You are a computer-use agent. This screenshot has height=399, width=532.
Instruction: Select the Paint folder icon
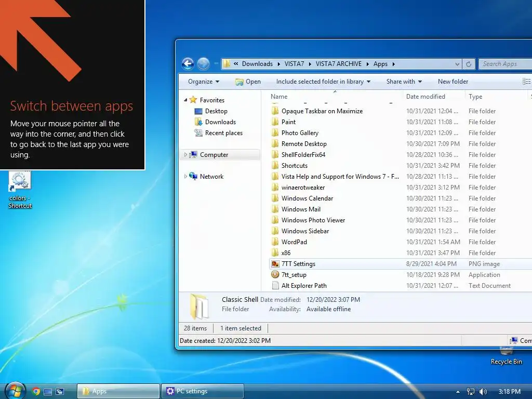point(275,122)
